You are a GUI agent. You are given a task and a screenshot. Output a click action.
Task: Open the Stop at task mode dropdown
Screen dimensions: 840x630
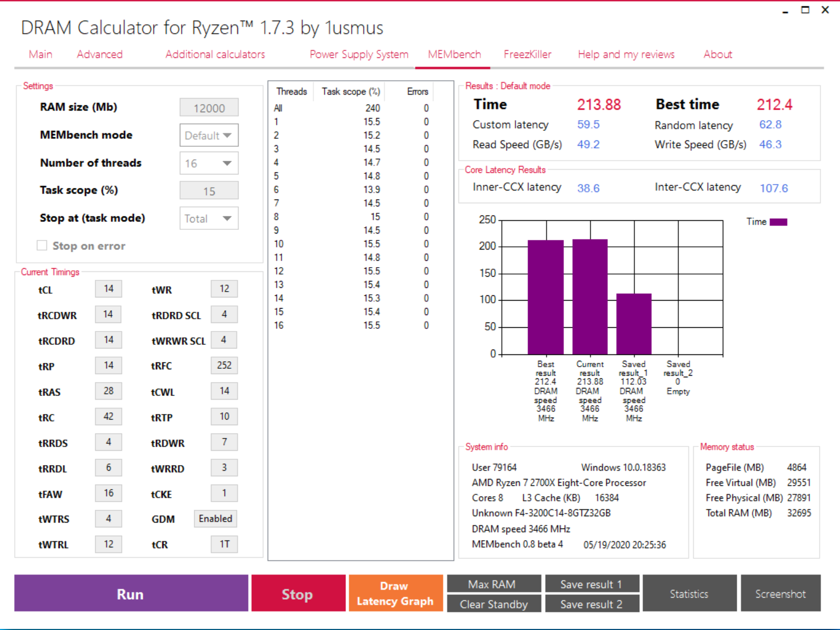[x=209, y=218]
